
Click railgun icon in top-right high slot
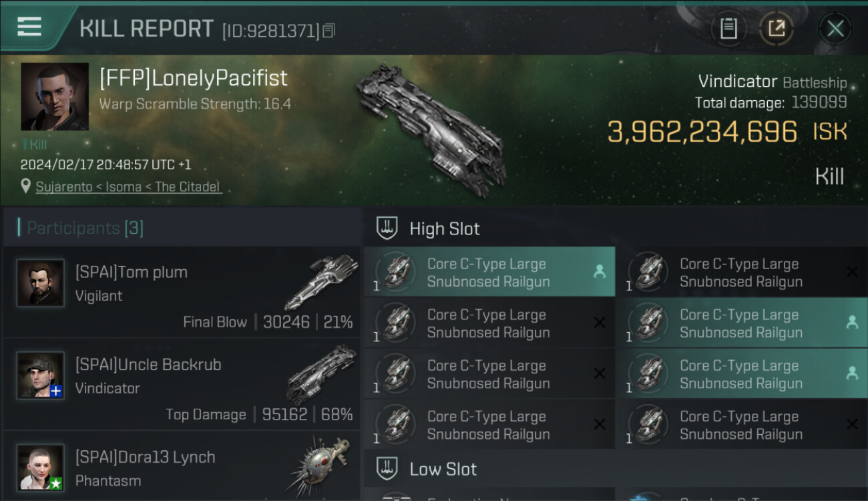(648, 273)
